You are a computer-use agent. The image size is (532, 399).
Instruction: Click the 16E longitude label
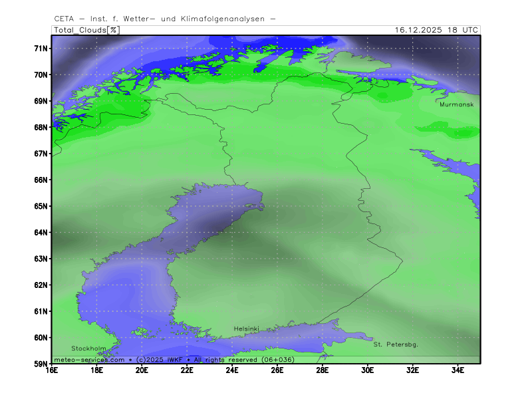click(52, 370)
